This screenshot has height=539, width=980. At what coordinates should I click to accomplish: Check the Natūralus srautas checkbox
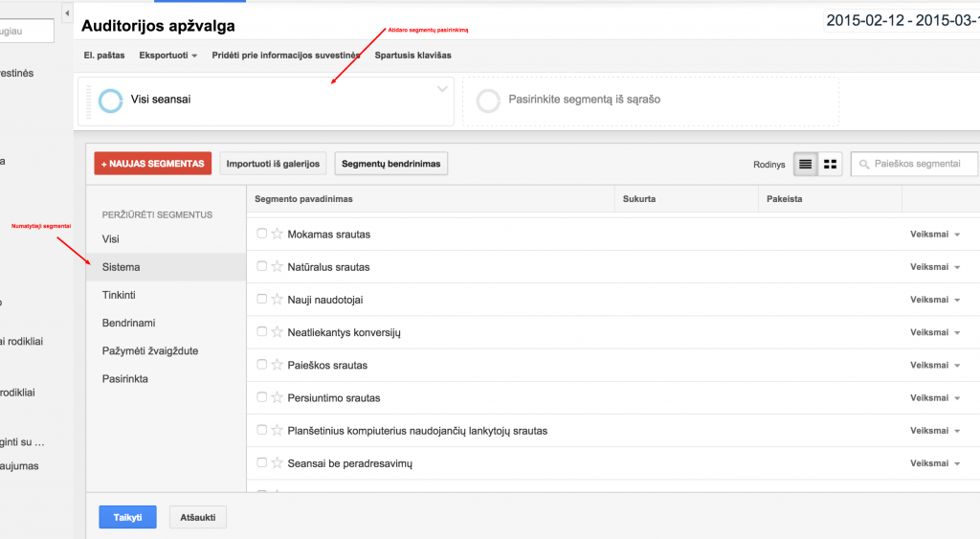(x=262, y=266)
